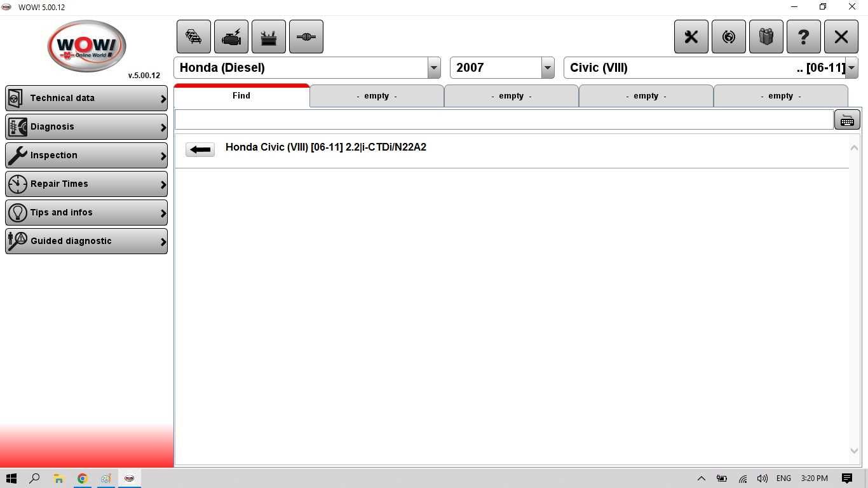Open the battery toolbar icon

(269, 37)
